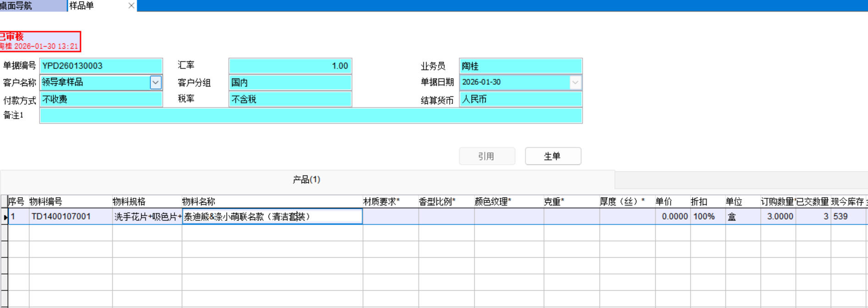868x308 pixels.
Task: Click the 生单 button
Action: pyautogui.click(x=553, y=156)
